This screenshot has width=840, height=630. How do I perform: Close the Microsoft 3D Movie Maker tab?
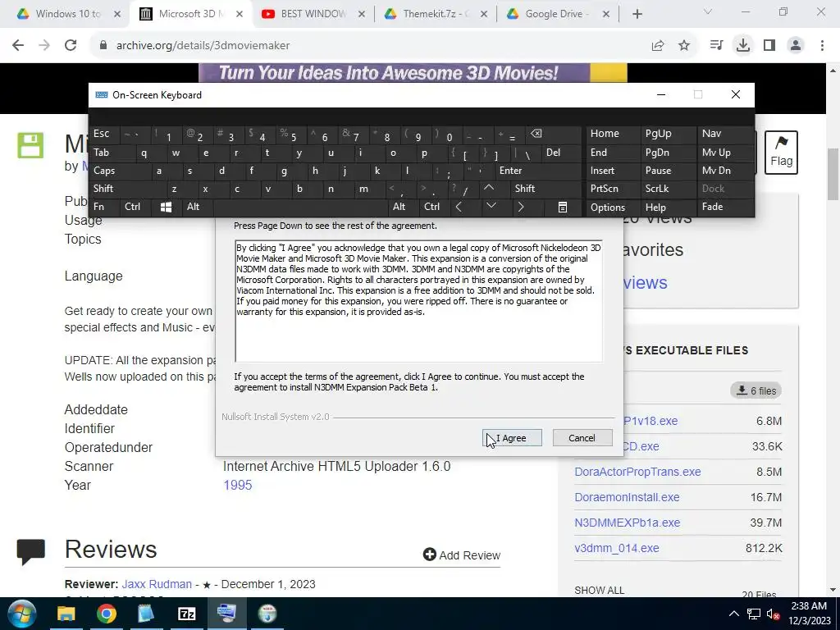point(240,14)
